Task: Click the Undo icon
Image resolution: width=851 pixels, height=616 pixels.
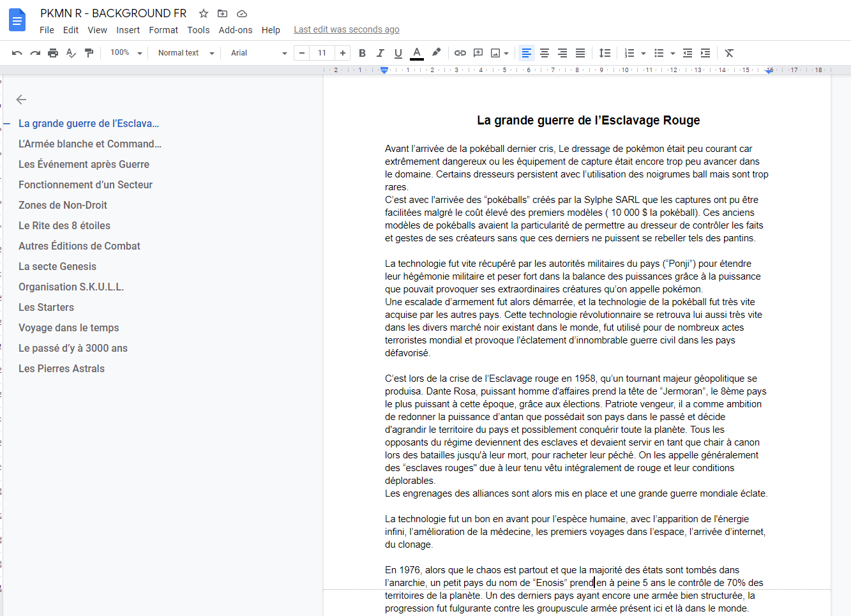Action: [17, 53]
